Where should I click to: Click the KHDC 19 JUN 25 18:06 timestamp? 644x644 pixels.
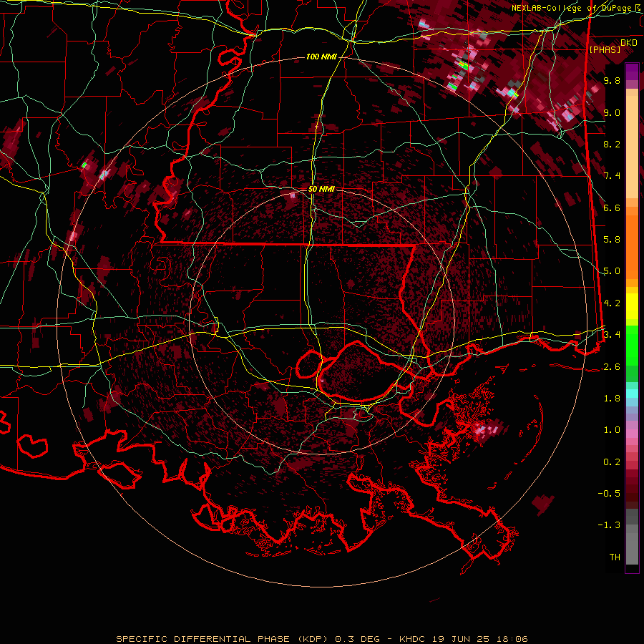(464, 639)
